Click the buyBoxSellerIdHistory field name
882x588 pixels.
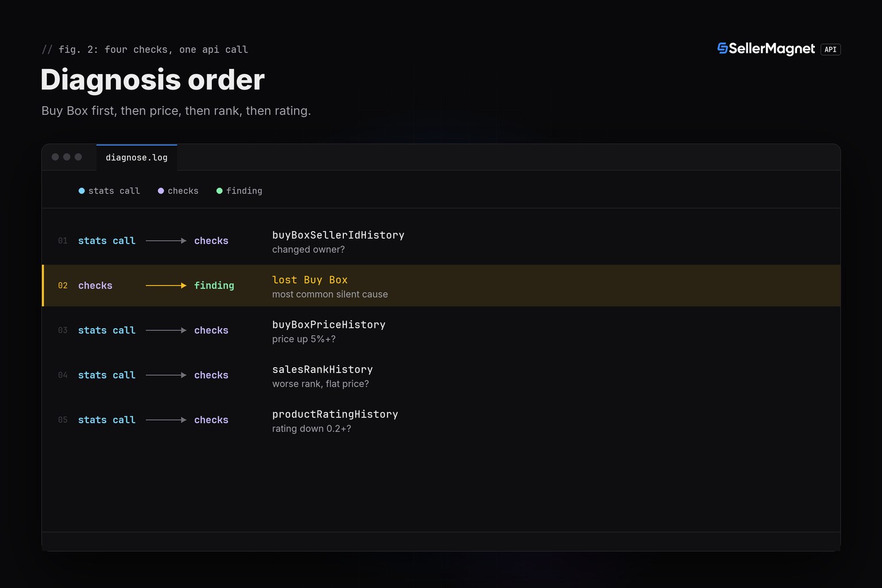(338, 235)
